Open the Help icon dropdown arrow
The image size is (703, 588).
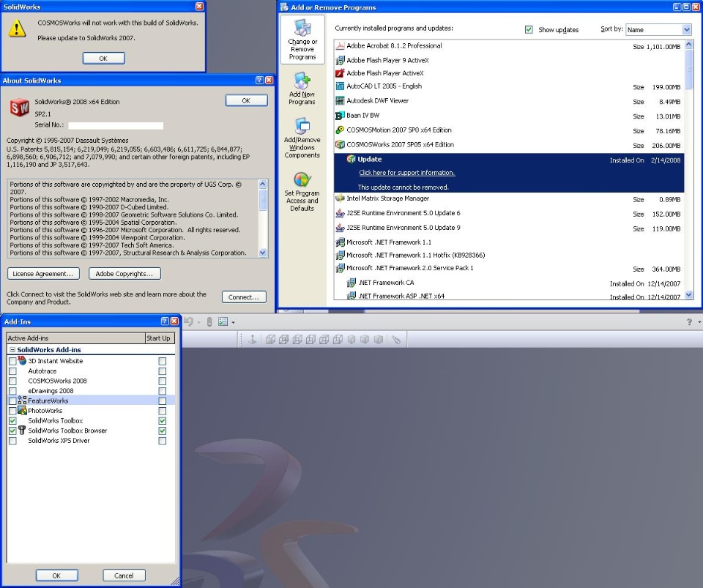click(x=699, y=321)
